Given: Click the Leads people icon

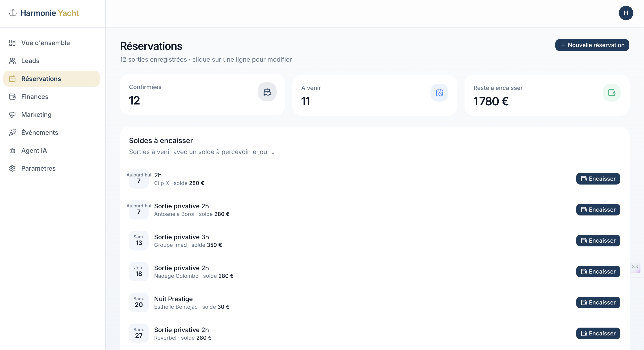Looking at the screenshot, I should click(x=12, y=61).
